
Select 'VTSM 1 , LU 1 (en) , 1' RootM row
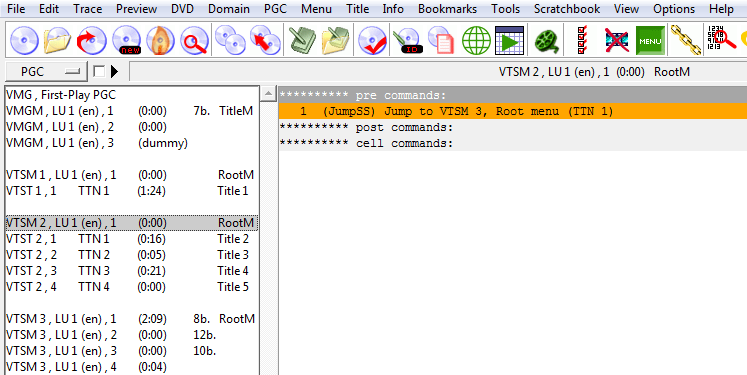[132, 175]
